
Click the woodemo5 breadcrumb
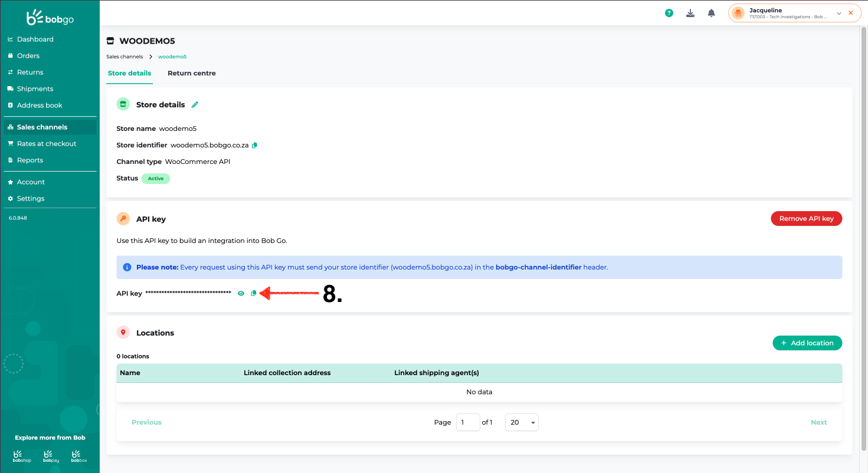172,57
